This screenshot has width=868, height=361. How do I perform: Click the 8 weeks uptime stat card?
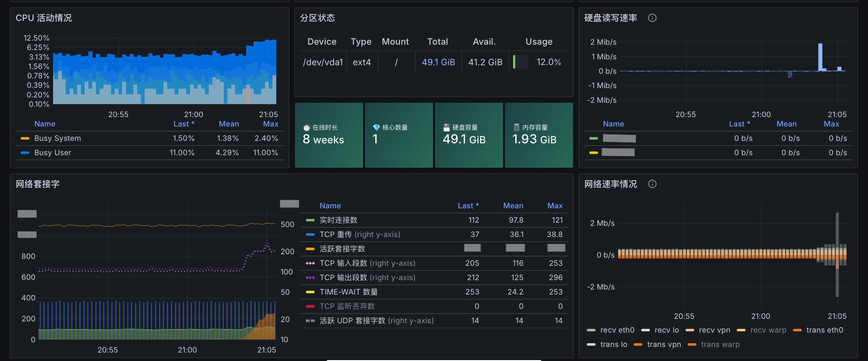pos(329,135)
